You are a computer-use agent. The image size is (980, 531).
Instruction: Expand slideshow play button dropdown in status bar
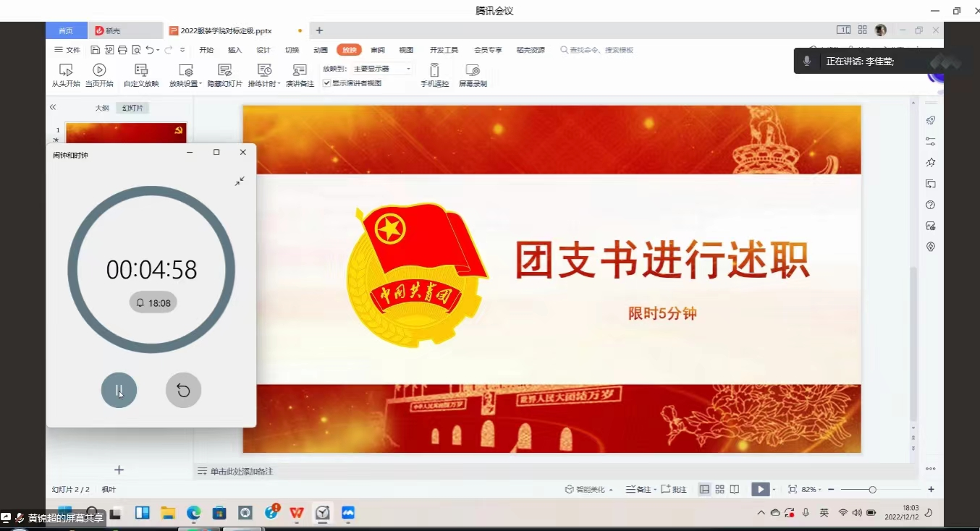774,490
